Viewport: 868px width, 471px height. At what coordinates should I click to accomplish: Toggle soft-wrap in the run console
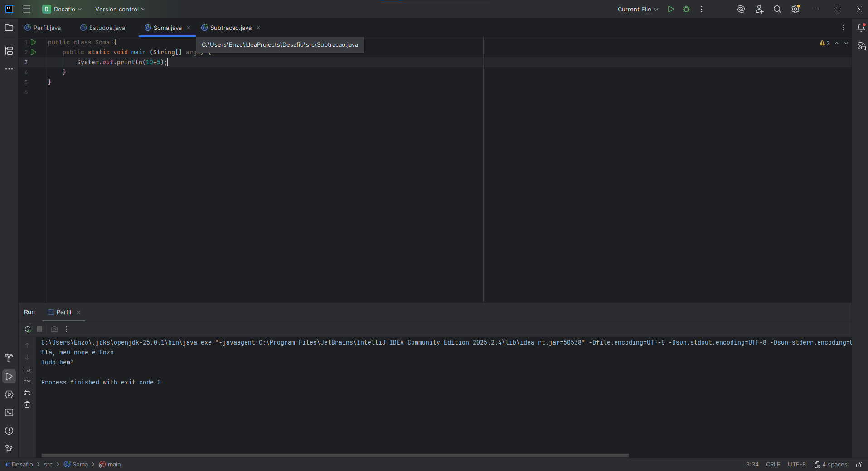point(27,369)
